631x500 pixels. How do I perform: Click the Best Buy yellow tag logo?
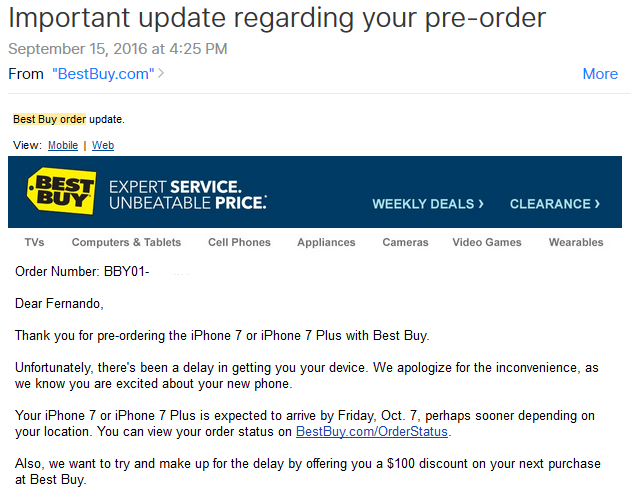(62, 191)
